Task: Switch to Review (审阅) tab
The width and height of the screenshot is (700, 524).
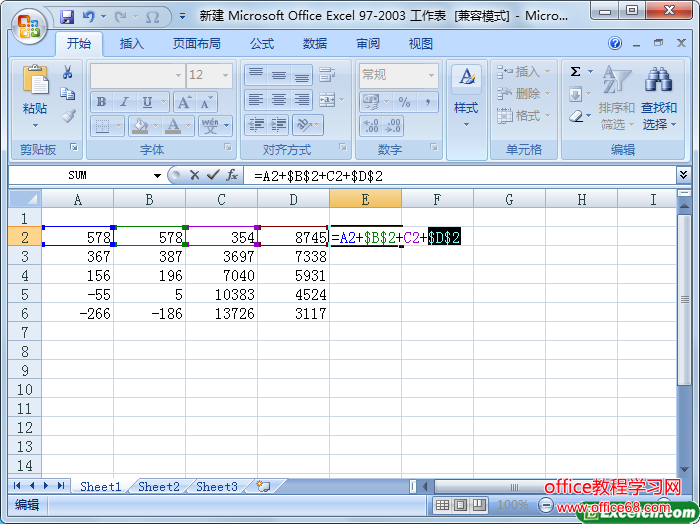Action: [x=368, y=44]
